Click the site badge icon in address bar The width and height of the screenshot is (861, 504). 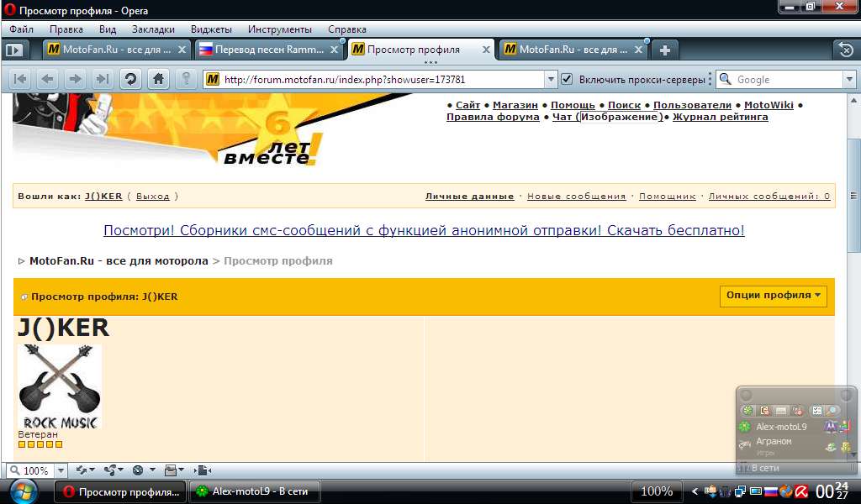tap(212, 80)
